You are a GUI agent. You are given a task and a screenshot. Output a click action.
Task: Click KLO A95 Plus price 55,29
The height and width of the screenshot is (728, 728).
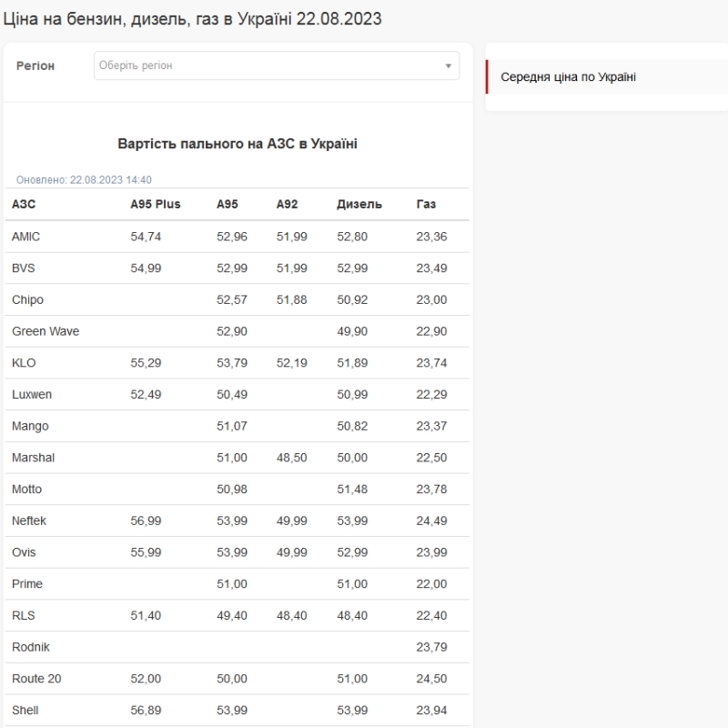(x=146, y=363)
